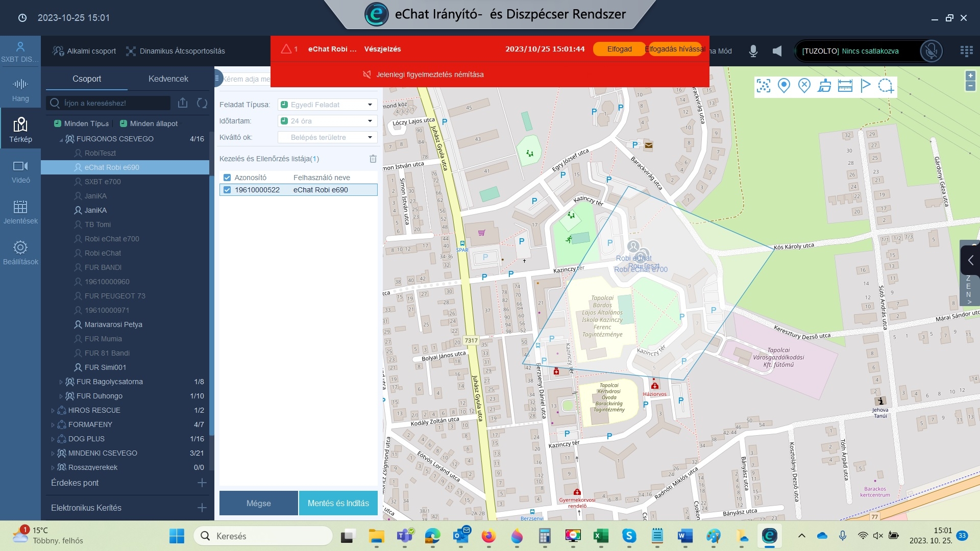Select the area-selection scan tool on the map

[x=764, y=85]
